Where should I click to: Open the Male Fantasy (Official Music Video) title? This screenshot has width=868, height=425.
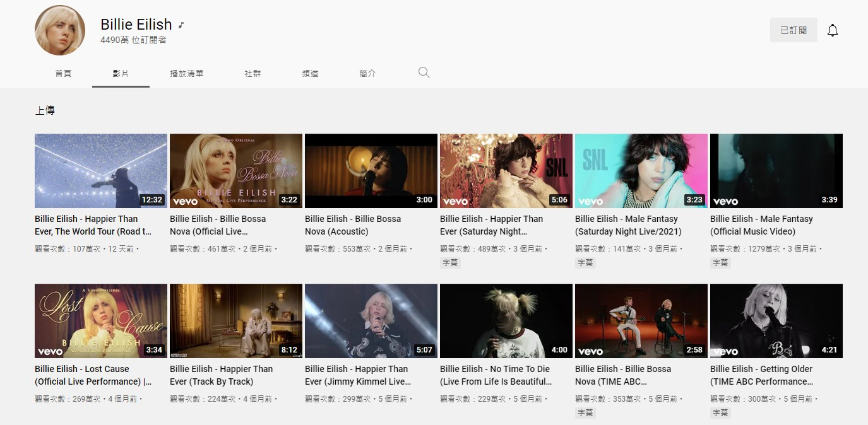[x=761, y=225]
